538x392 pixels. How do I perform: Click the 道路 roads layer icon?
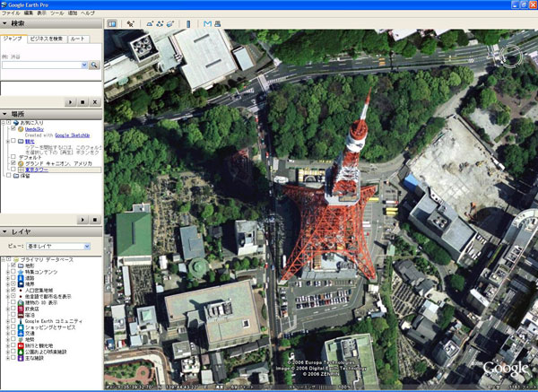click(x=21, y=278)
